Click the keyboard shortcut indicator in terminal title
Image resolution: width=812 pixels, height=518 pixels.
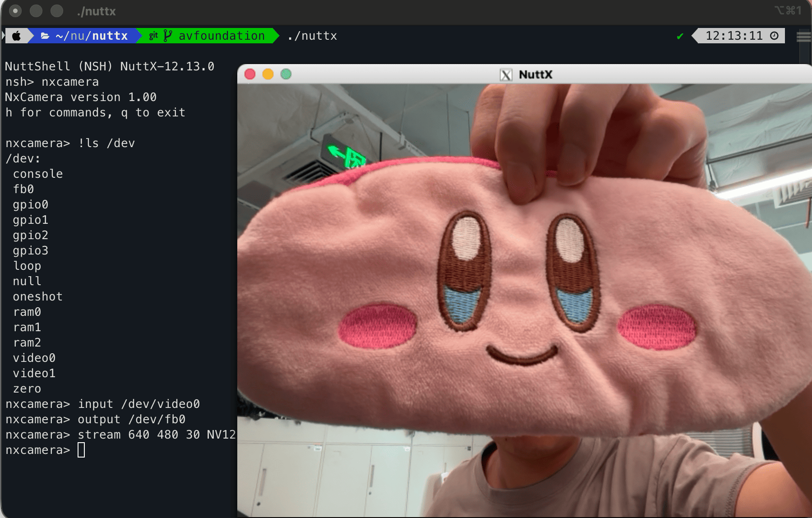point(788,10)
